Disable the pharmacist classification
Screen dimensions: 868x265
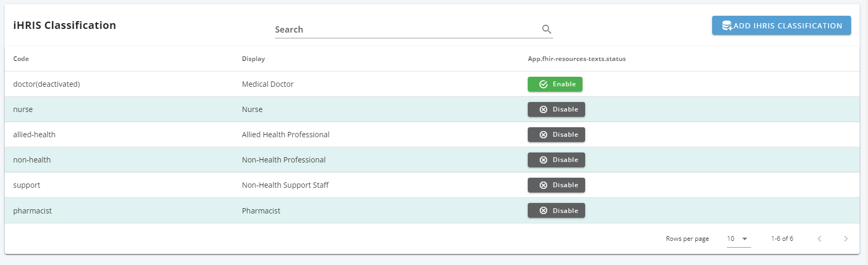point(556,210)
